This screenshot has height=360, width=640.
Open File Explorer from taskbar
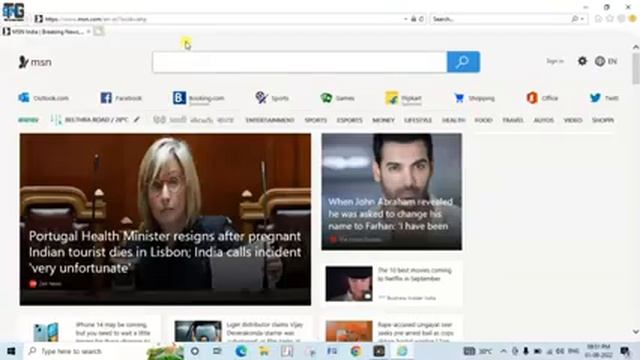point(264,351)
